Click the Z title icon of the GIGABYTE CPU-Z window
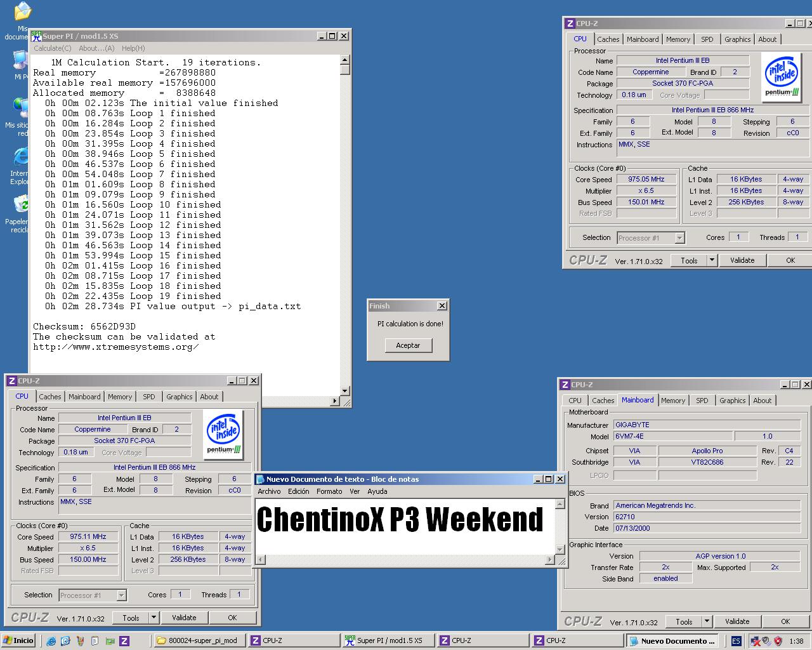 click(565, 385)
